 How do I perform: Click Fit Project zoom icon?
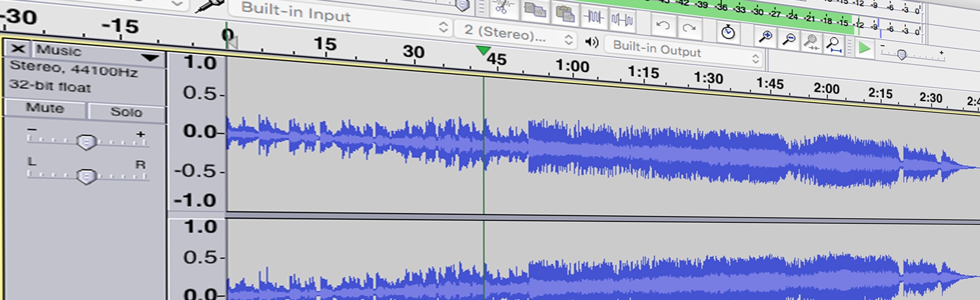(834, 44)
